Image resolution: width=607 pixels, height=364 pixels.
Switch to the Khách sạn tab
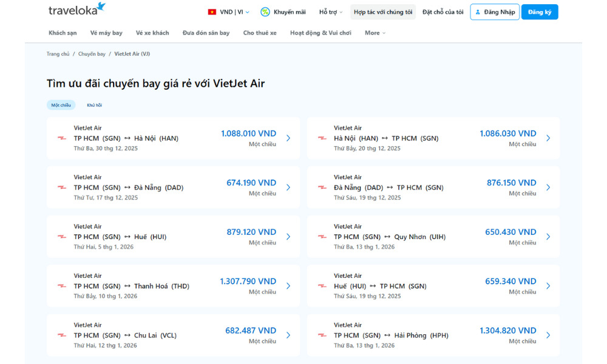[63, 33]
